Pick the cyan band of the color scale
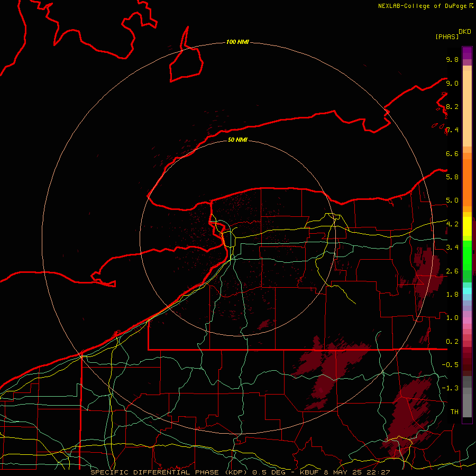 tap(467, 290)
